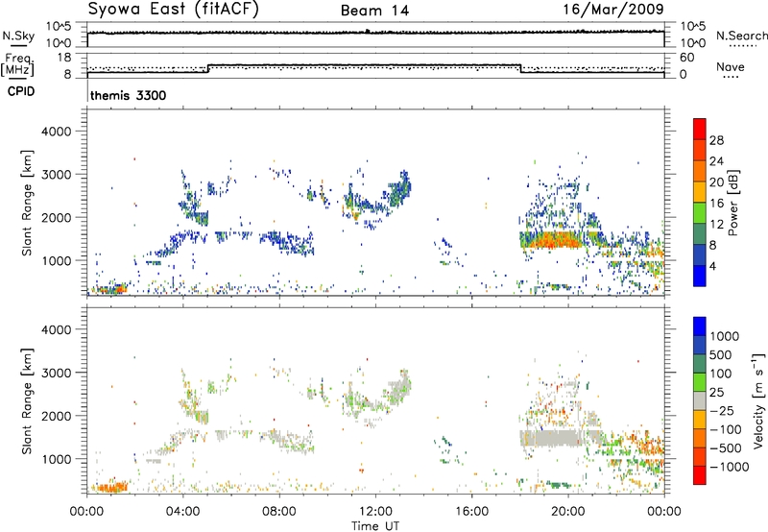Click the "16:00" time tick label
Viewport: 768px width, 532px height.
point(471,512)
